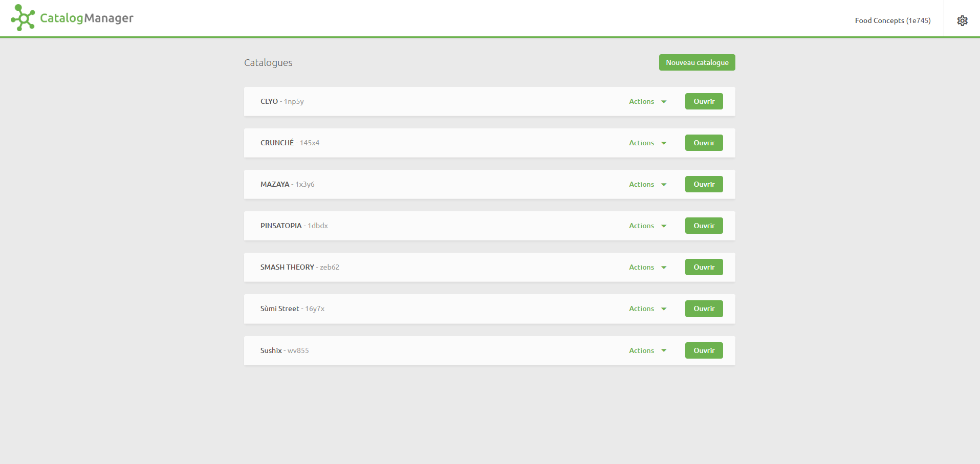The width and height of the screenshot is (980, 464).
Task: Expand Actions dropdown for CRUNCHÉ catalogue
Action: [647, 143]
